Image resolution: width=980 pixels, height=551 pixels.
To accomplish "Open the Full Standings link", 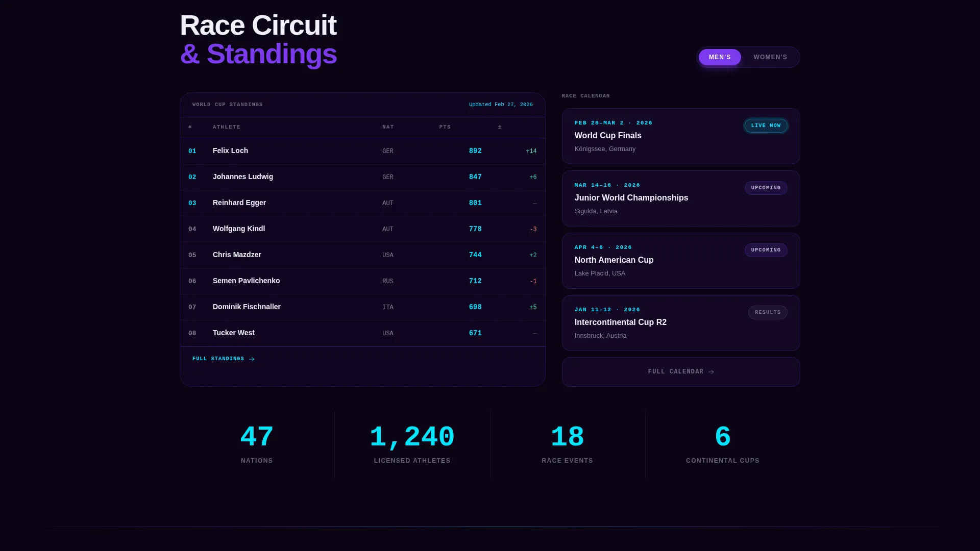I will [x=224, y=359].
